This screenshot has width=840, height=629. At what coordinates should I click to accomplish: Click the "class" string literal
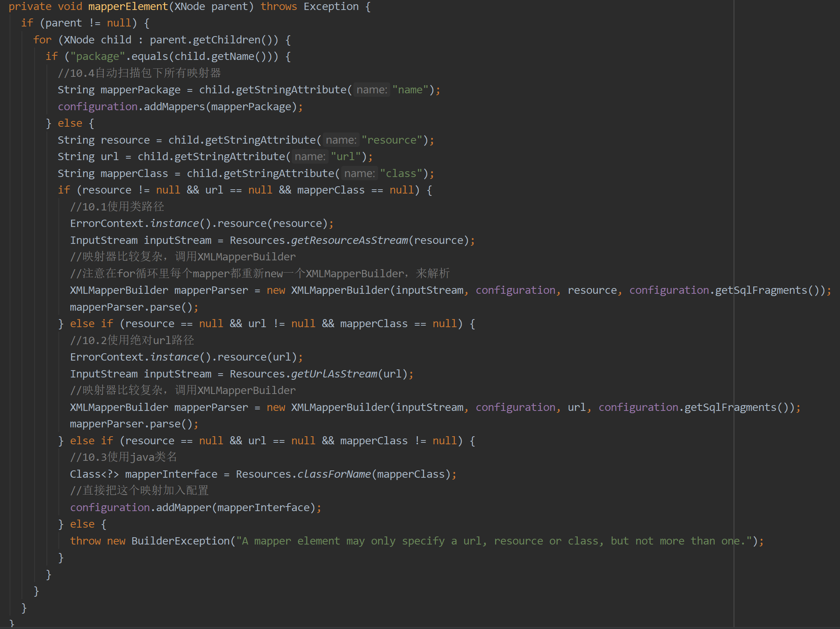[x=401, y=174]
